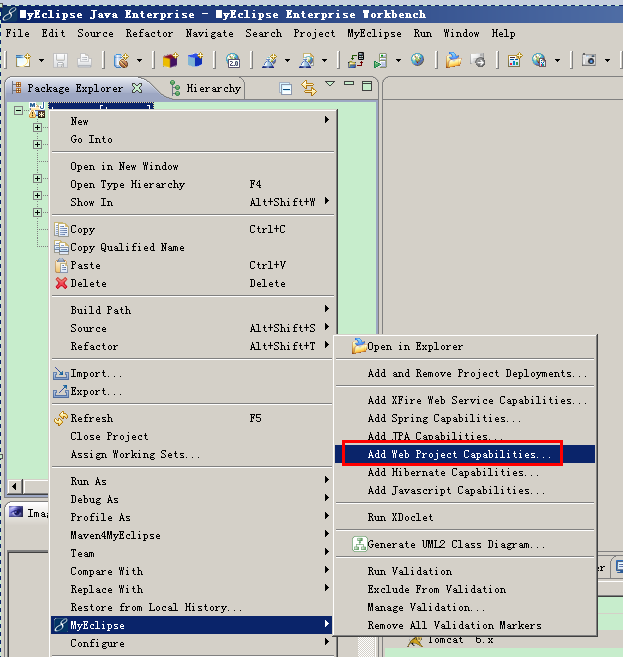The height and width of the screenshot is (657, 623).
Task: Choose Refresh from context menu
Action: 193,419
